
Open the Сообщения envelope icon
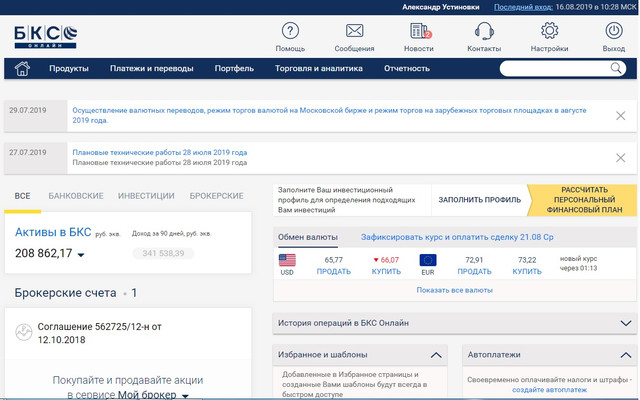coord(354,31)
